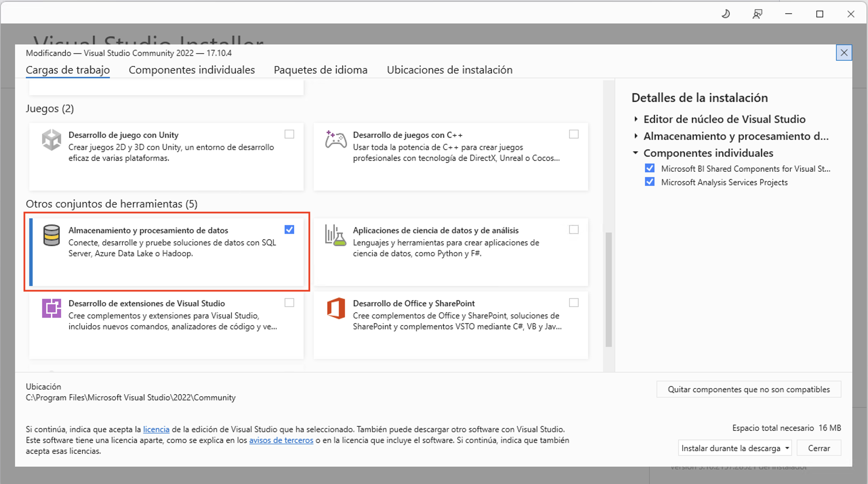This screenshot has width=868, height=484.
Task: Click installation path C:\Program Files text
Action: click(x=131, y=397)
